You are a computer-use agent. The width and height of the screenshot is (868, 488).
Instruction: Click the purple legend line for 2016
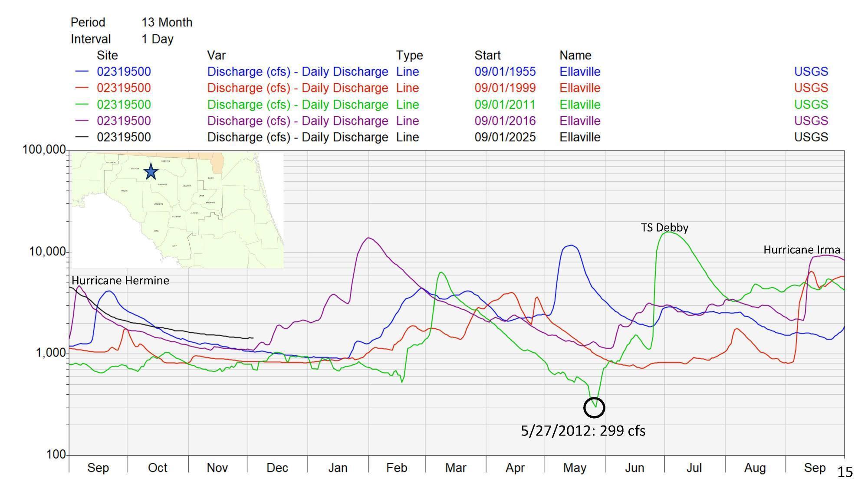(82, 121)
